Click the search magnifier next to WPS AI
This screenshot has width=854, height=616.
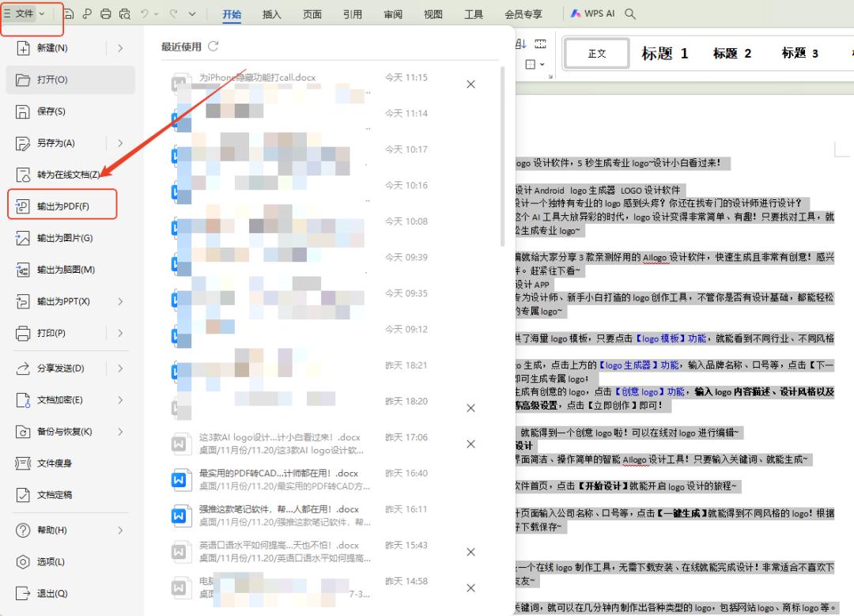(x=630, y=13)
